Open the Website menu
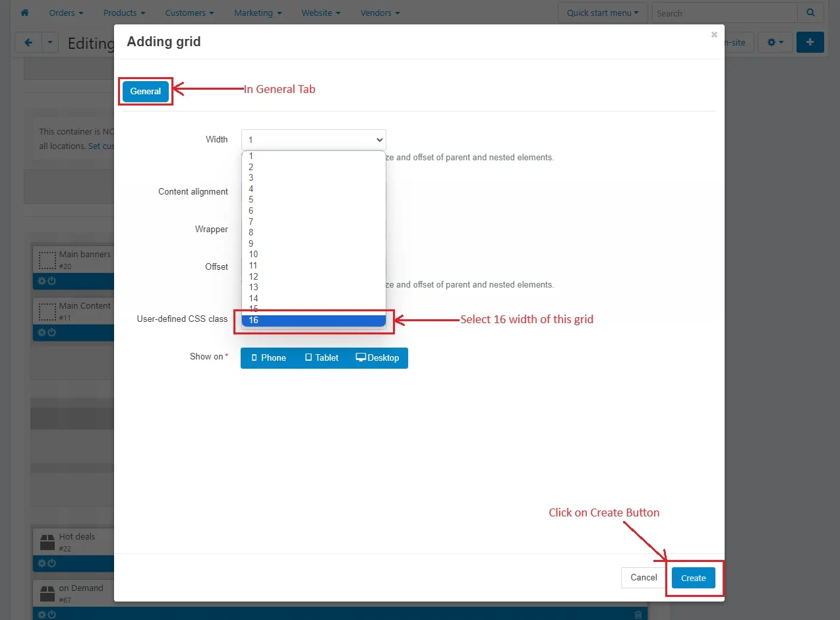Screen dimensions: 840x620 coord(321,13)
